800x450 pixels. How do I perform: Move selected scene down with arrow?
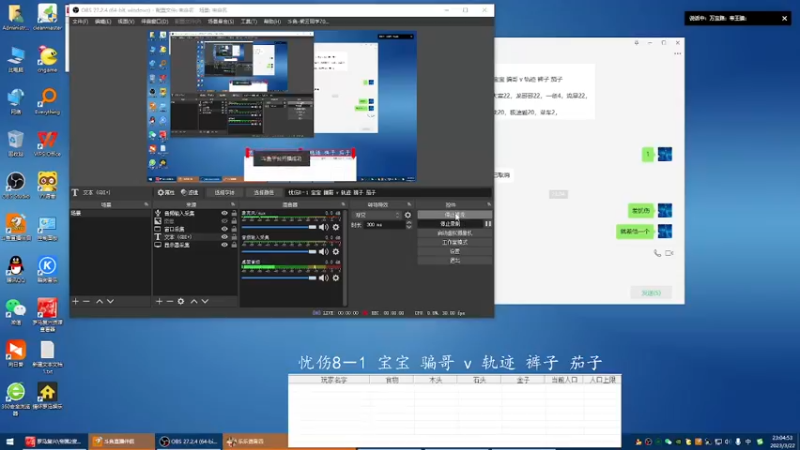110,302
